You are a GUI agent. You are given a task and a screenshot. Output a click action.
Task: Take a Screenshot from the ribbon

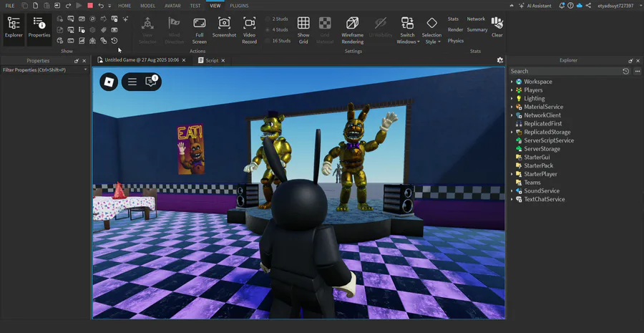click(224, 27)
